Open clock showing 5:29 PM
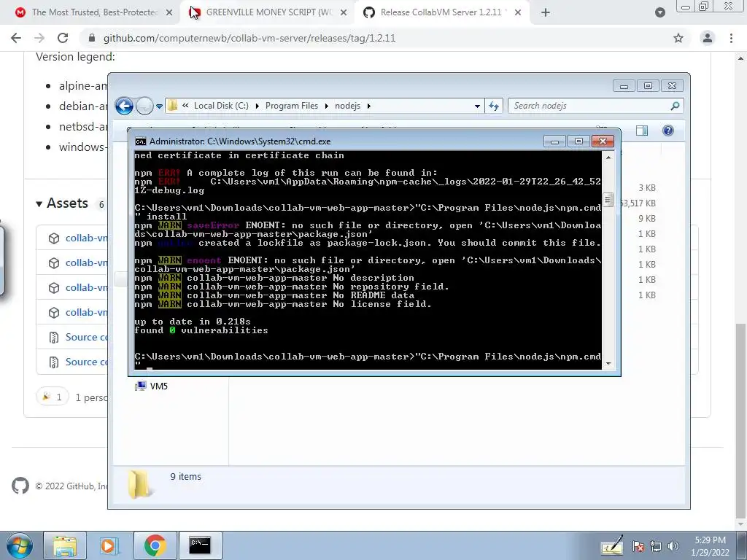The width and height of the screenshot is (747, 560). pos(710,546)
